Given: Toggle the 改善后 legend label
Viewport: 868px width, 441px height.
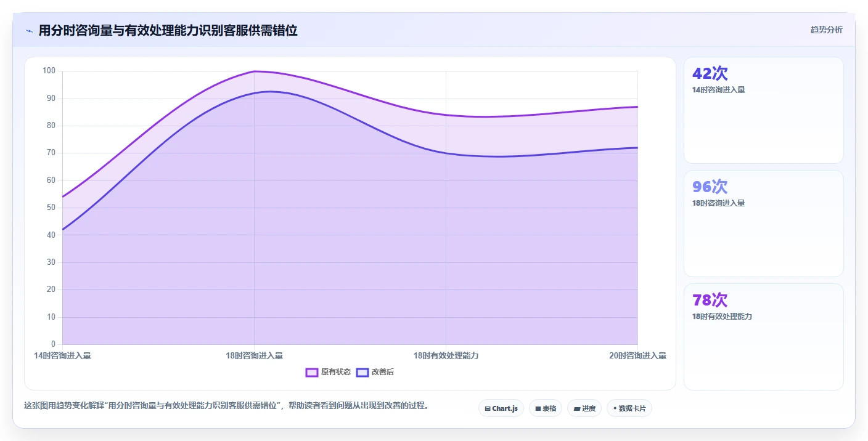Looking at the screenshot, I should 383,372.
